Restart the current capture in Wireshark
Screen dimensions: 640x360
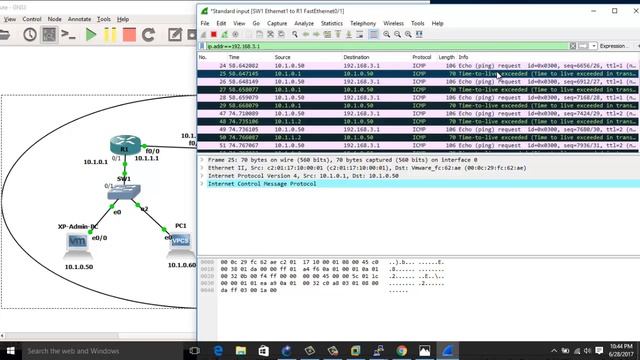tap(224, 35)
